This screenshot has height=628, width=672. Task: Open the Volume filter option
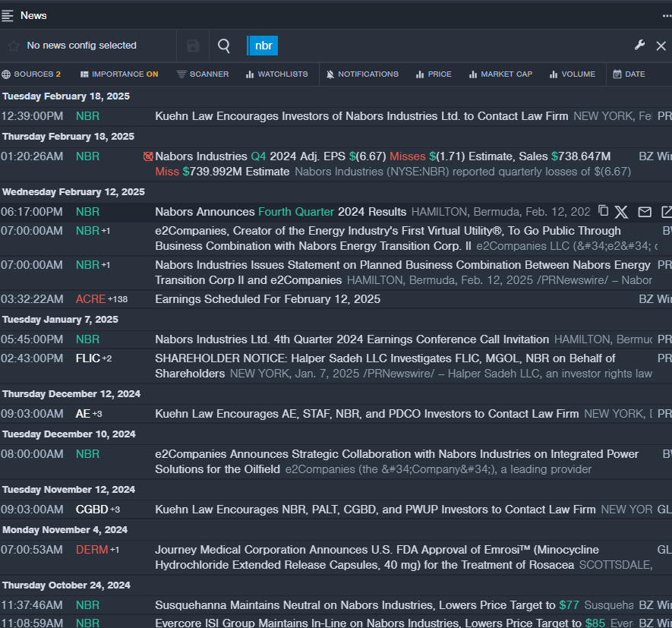tap(573, 74)
